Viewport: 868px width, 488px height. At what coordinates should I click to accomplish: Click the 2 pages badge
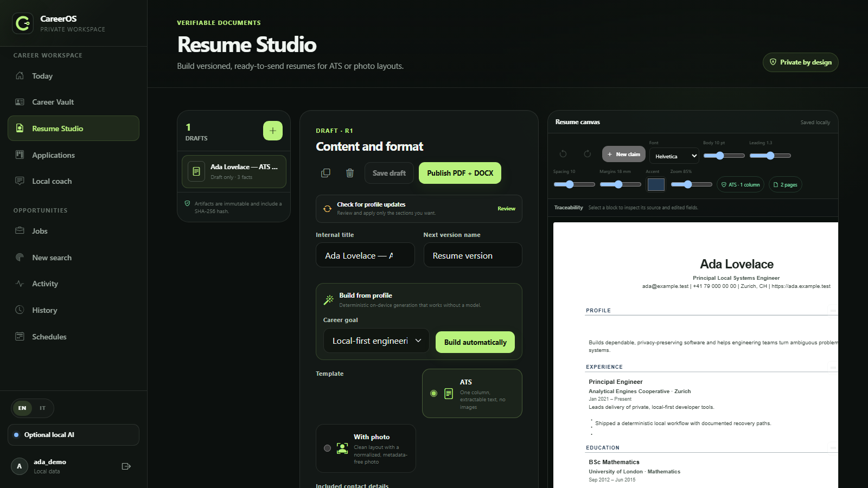pyautogui.click(x=786, y=185)
